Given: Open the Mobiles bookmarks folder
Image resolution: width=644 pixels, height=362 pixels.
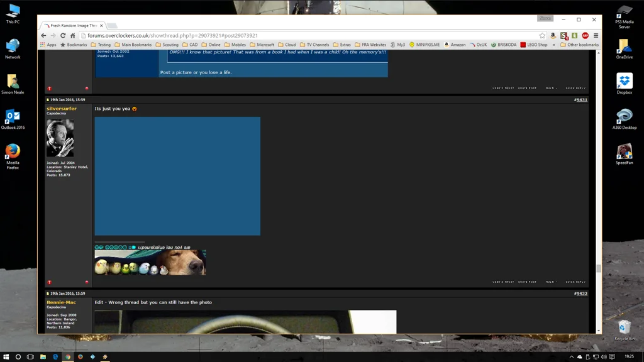Looking at the screenshot, I should [235, 45].
